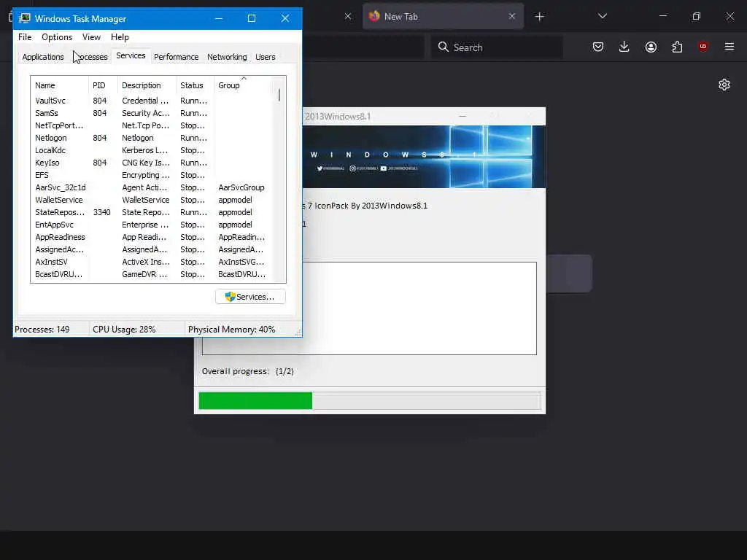The height and width of the screenshot is (560, 747).
Task: Open Firefox Downloads panel icon
Action: (624, 47)
